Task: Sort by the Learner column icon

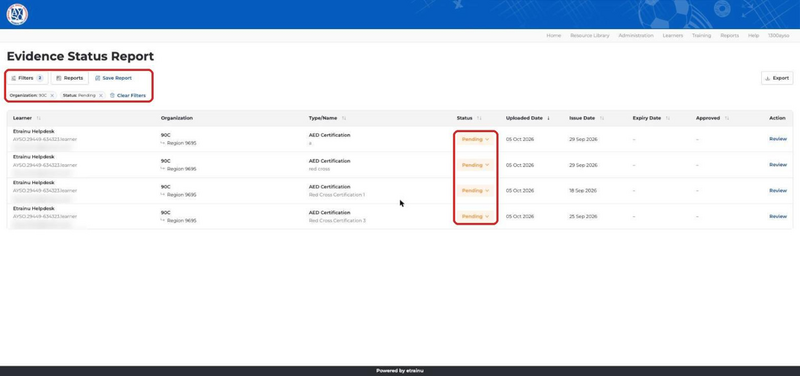Action: [x=39, y=118]
